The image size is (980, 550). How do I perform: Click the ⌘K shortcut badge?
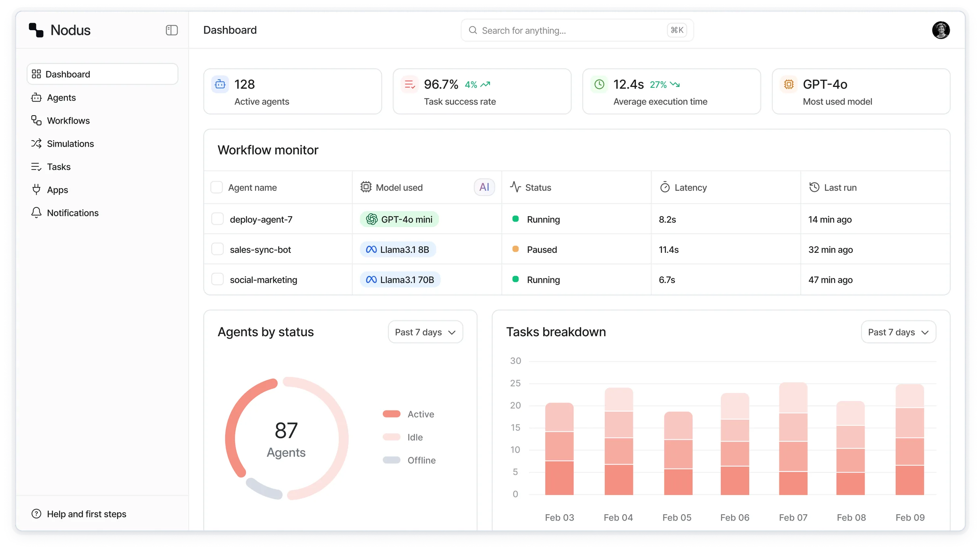click(677, 30)
